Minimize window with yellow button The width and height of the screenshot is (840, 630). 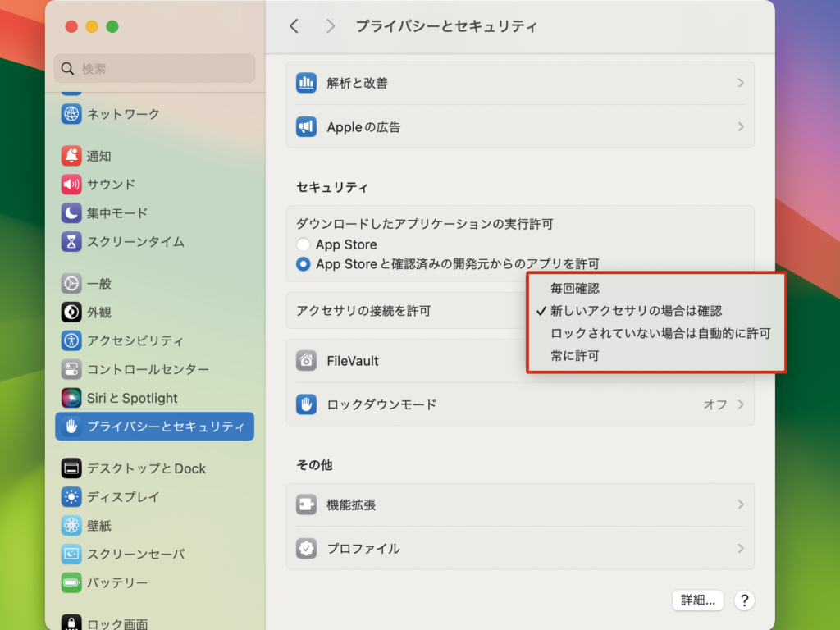92,26
